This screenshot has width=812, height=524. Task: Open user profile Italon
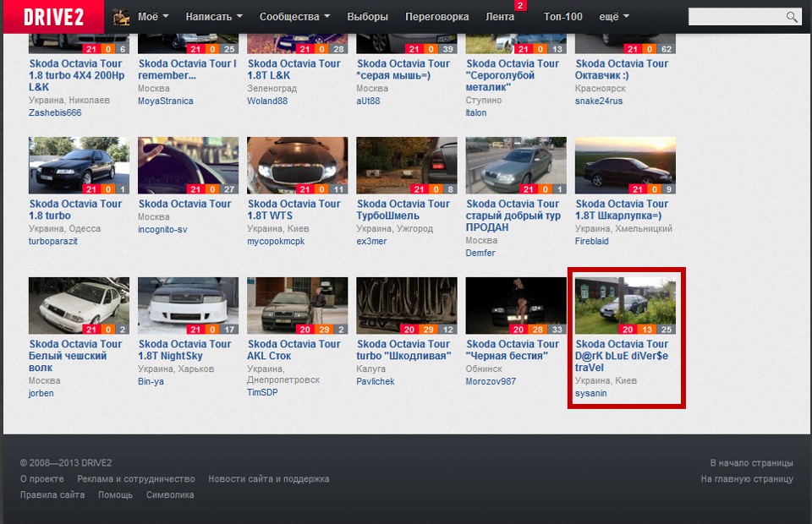pos(476,112)
